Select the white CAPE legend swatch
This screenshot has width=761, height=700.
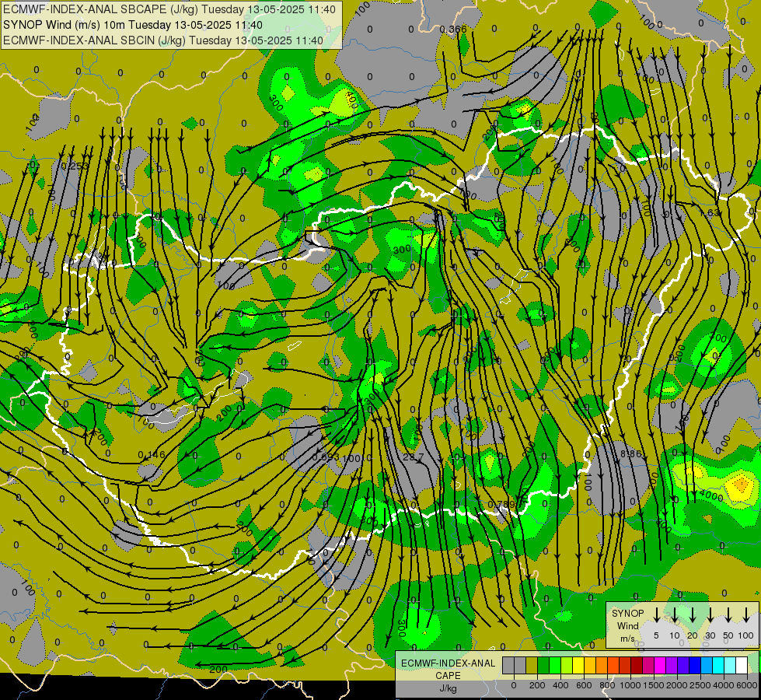click(x=742, y=665)
